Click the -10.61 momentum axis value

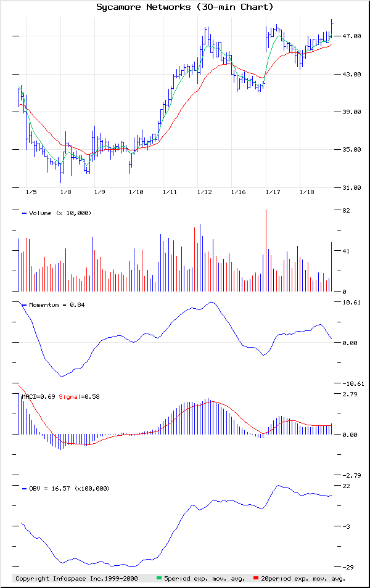click(x=353, y=383)
